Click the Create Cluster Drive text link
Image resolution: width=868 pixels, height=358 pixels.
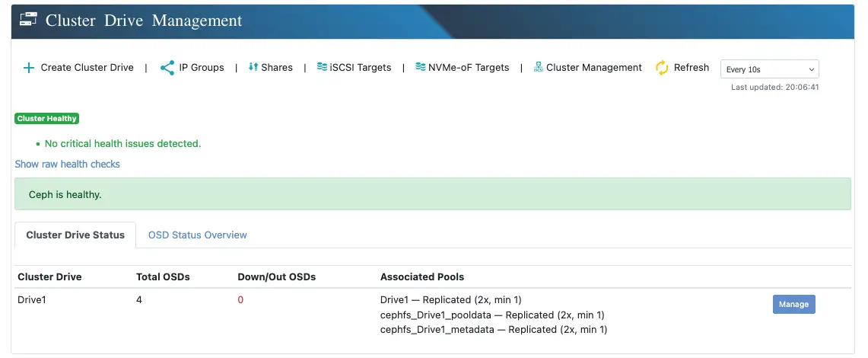(x=87, y=68)
